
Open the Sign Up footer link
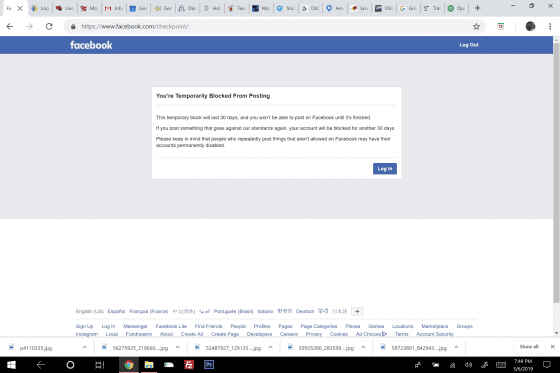pos(84,326)
